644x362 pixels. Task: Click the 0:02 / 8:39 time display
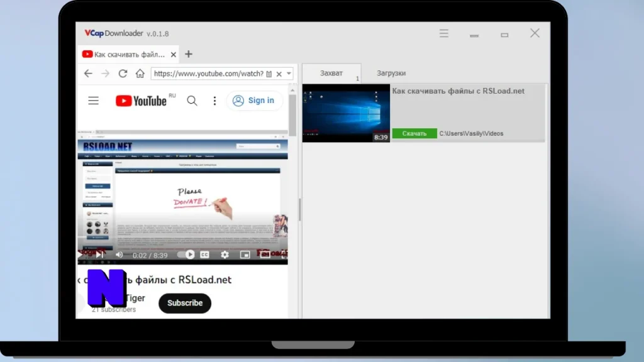[x=150, y=255]
